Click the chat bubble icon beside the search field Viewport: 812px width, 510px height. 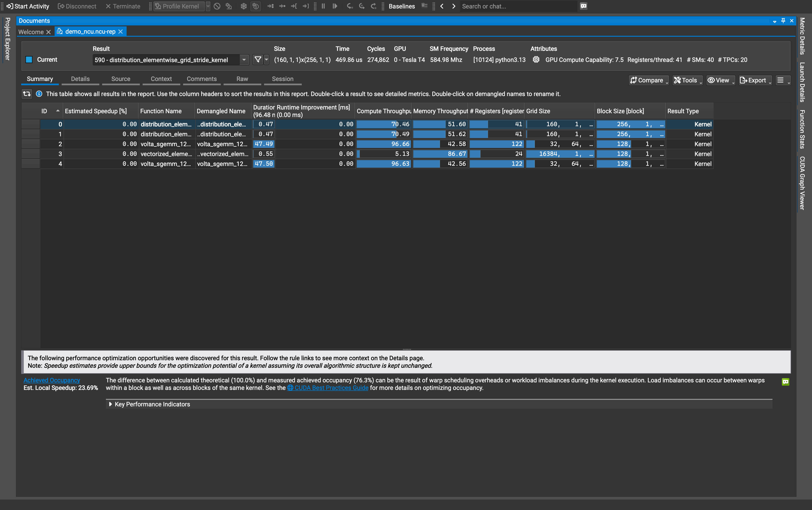584,6
